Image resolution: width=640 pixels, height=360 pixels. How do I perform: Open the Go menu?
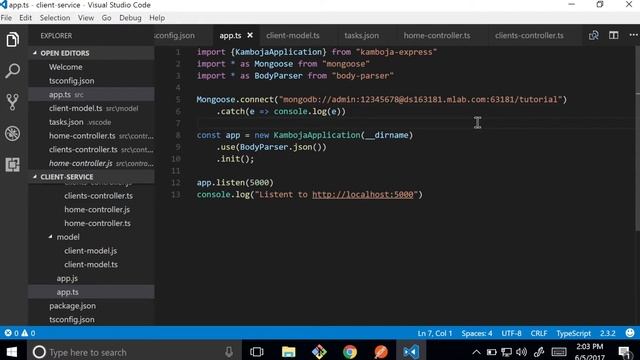click(106, 18)
